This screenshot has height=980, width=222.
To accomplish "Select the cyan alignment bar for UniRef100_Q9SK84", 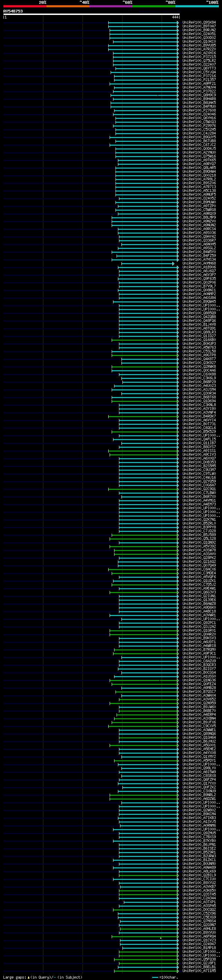I will tap(144, 23).
